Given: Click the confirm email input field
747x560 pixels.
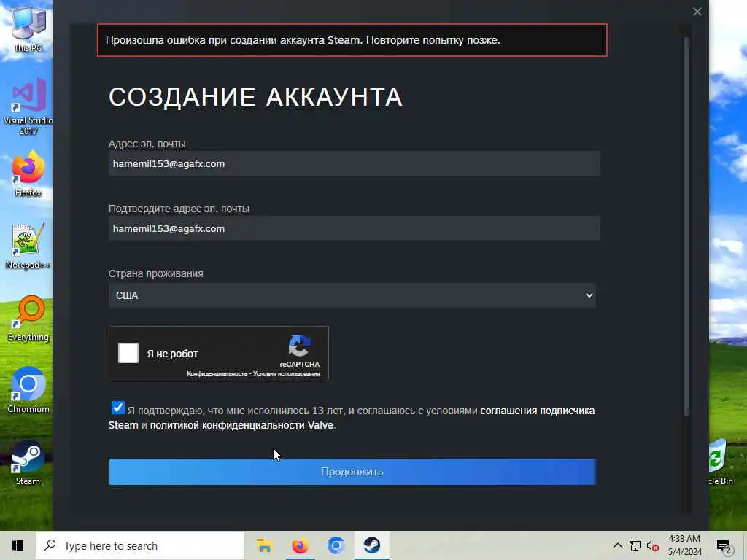Looking at the screenshot, I should pyautogui.click(x=354, y=228).
